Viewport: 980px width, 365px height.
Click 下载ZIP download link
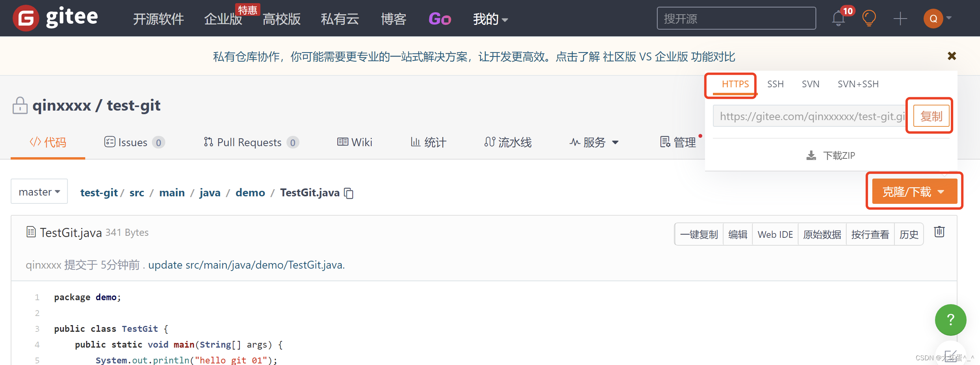coord(830,156)
